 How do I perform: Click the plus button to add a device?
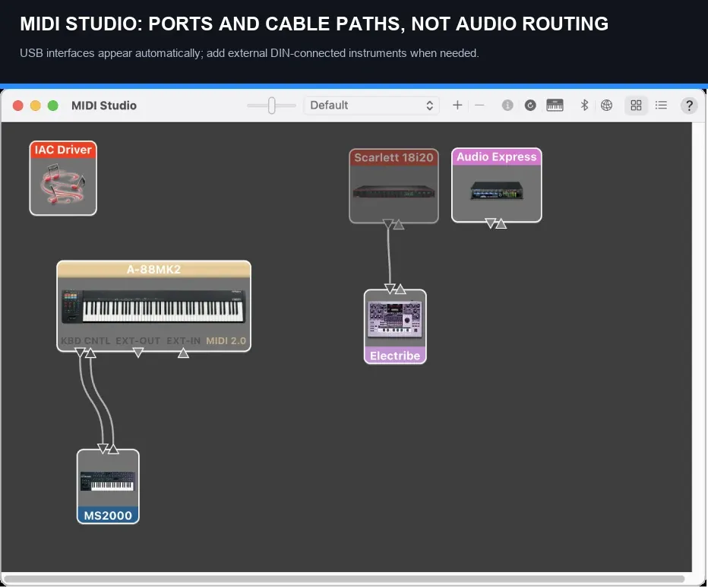click(457, 106)
